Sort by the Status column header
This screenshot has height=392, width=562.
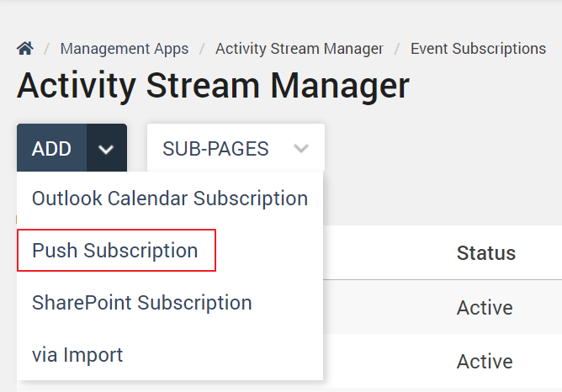tap(485, 253)
